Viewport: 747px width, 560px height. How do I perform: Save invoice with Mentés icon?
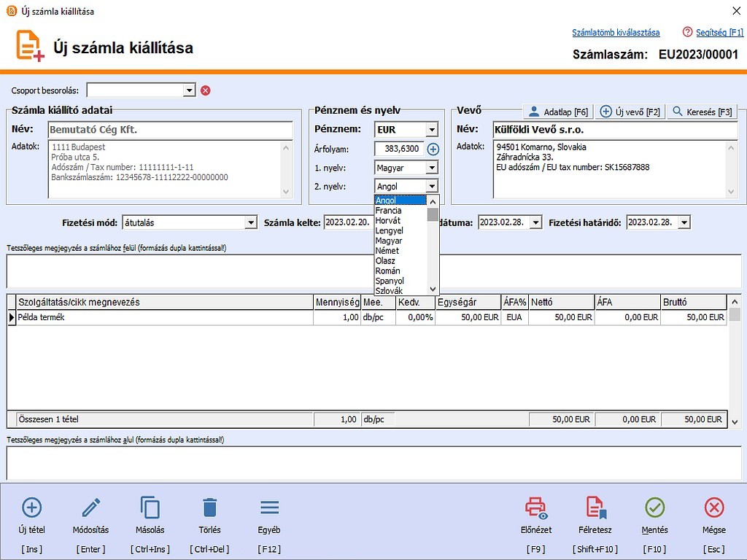(654, 507)
